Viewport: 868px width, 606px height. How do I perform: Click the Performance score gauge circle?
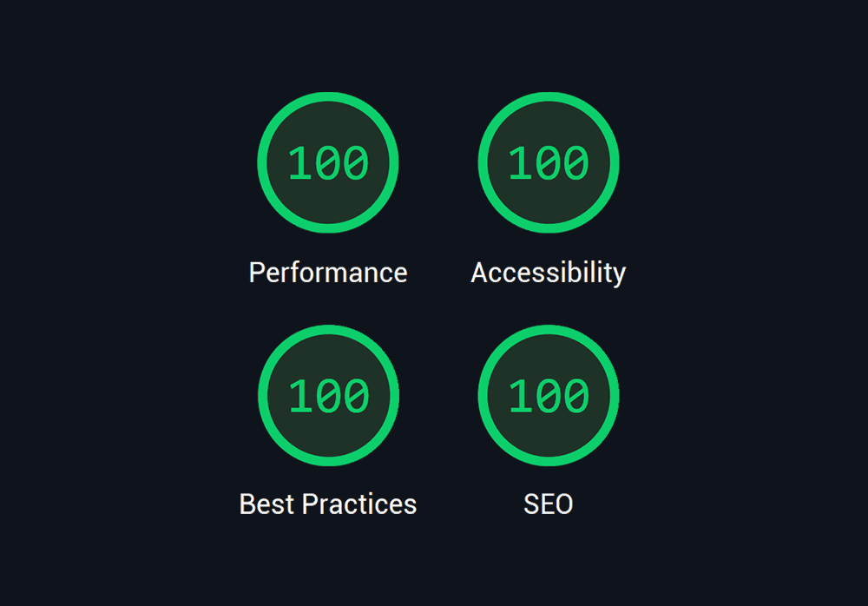[328, 162]
